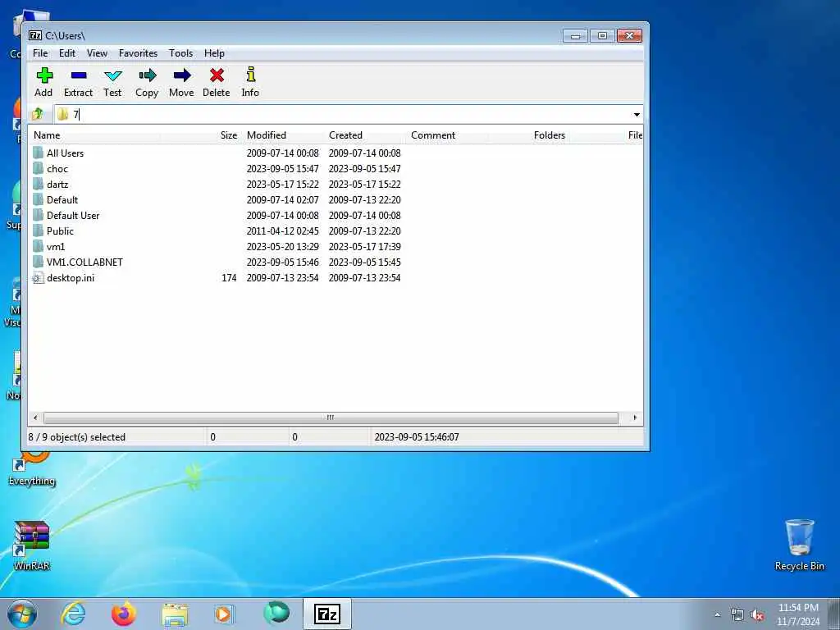Open the address bar dropdown arrow
The image size is (840, 630).
pyautogui.click(x=637, y=114)
